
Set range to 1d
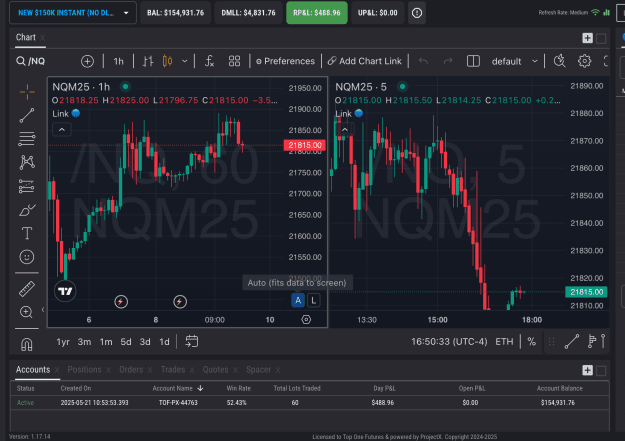(x=164, y=342)
